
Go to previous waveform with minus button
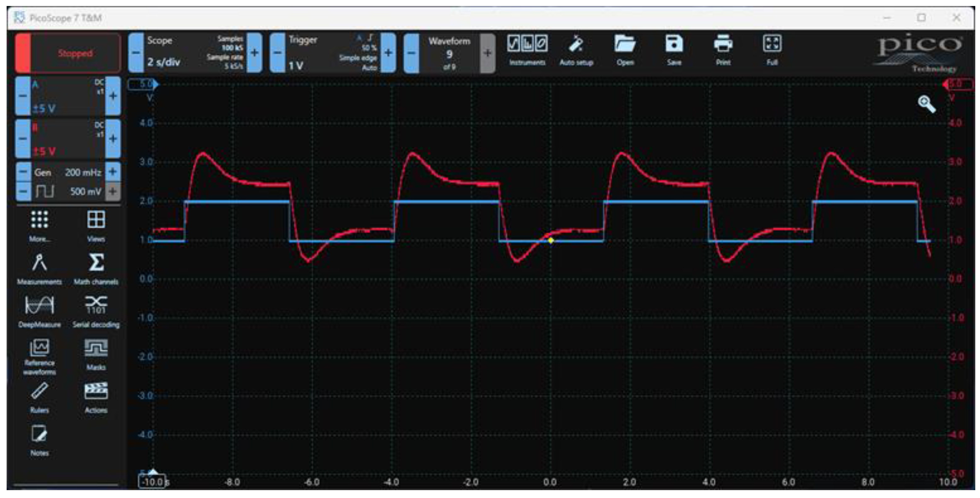[411, 53]
